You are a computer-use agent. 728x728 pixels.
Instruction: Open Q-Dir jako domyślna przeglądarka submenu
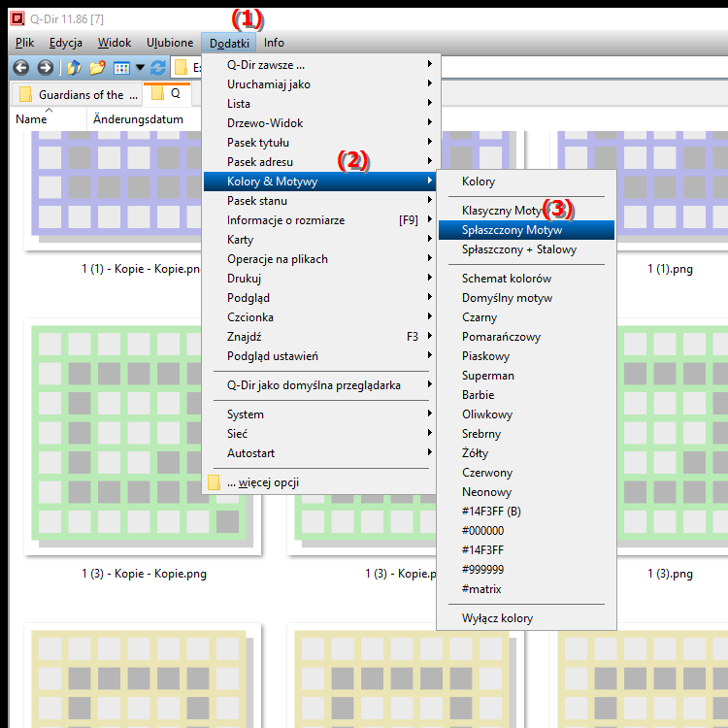(x=319, y=385)
